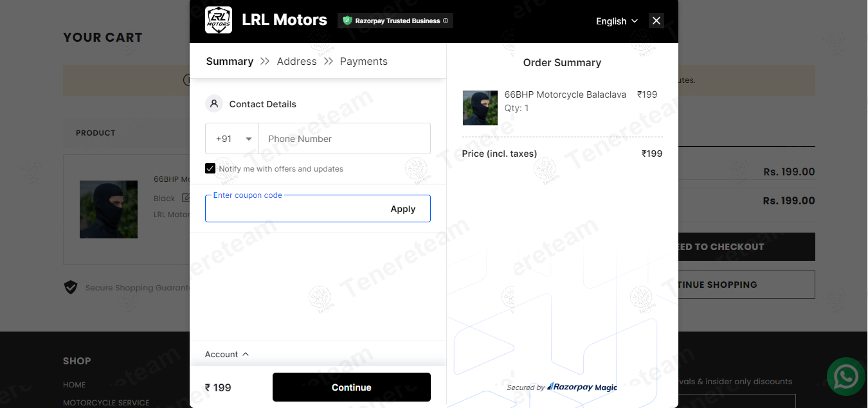This screenshot has height=408, width=868.
Task: Click the phone number input field
Action: [345, 138]
